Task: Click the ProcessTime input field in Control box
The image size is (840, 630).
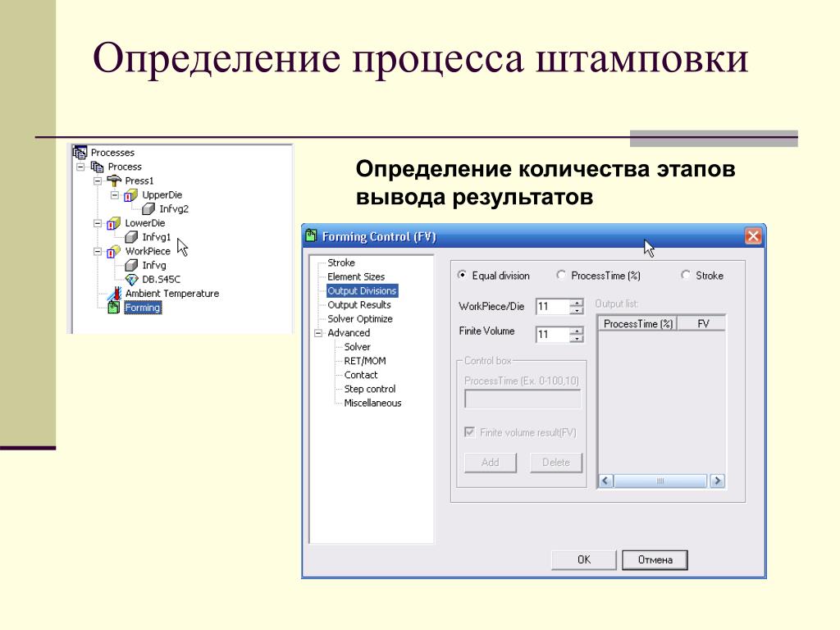Action: pyautogui.click(x=523, y=399)
